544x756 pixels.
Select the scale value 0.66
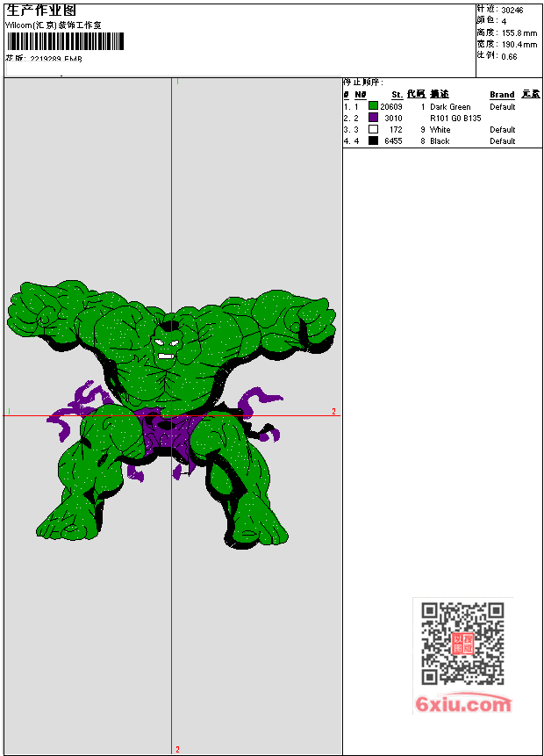[509, 57]
